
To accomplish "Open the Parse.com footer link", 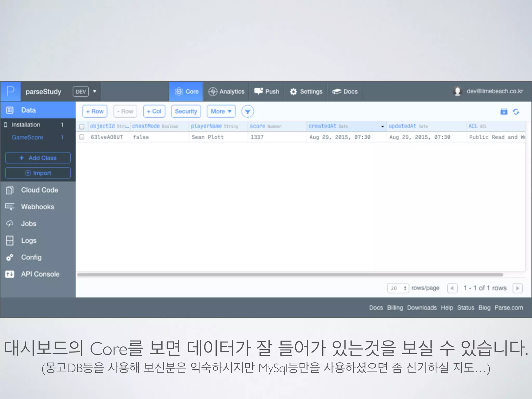I will pos(509,308).
